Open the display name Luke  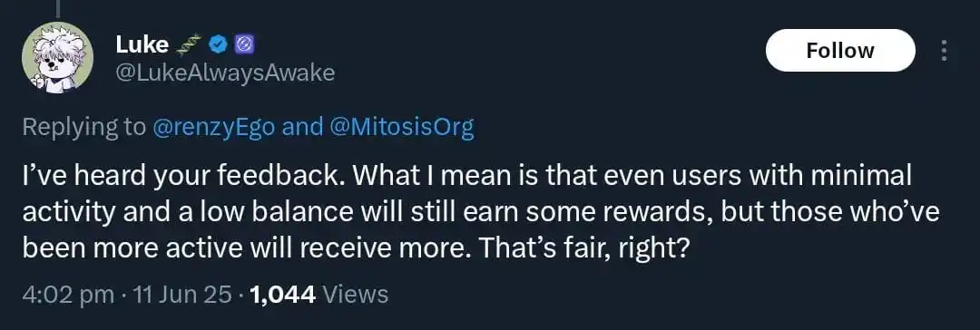tap(142, 44)
